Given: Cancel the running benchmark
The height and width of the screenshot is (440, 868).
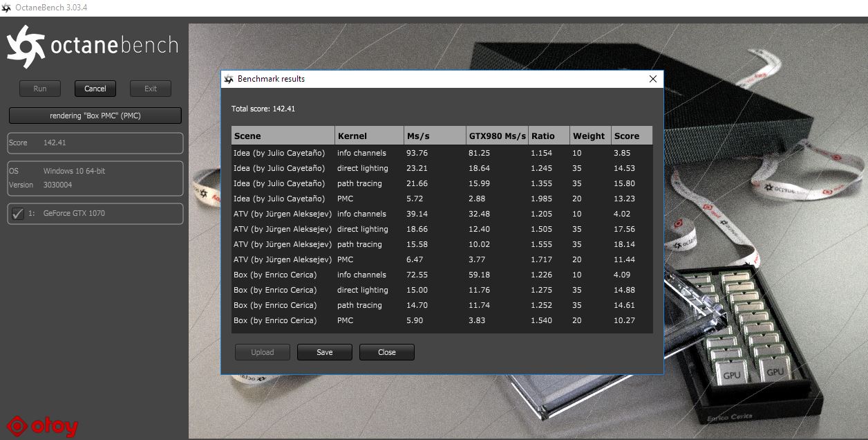Looking at the screenshot, I should [95, 89].
